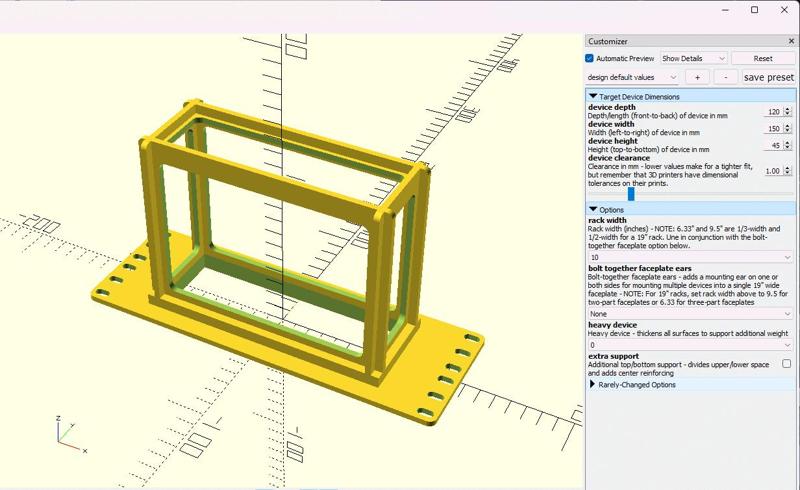Click the Reset button
The height and width of the screenshot is (490, 800).
763,59
